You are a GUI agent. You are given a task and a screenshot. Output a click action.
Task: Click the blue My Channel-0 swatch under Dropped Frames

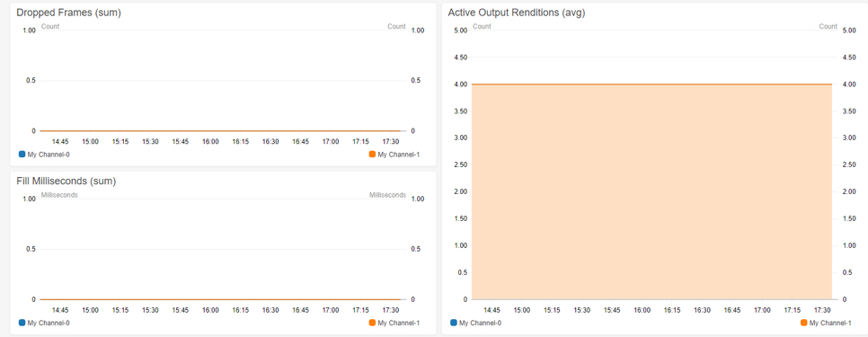coord(22,155)
